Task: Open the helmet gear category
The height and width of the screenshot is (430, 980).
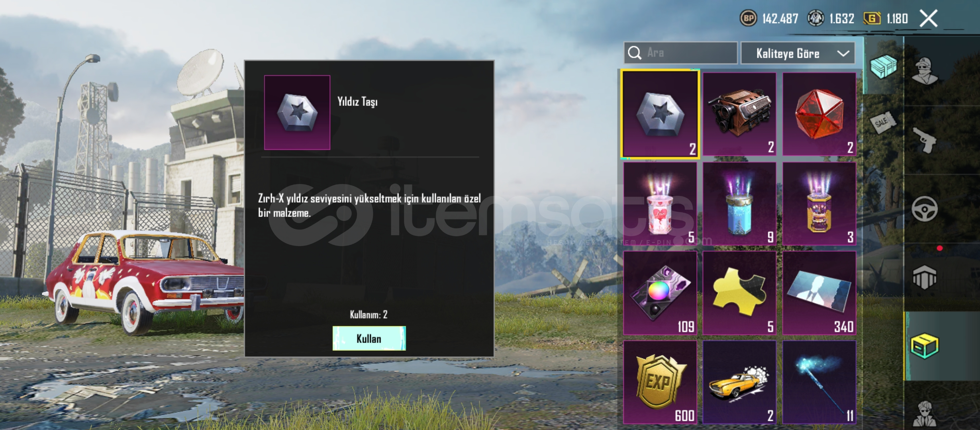Action: pyautogui.click(x=924, y=277)
